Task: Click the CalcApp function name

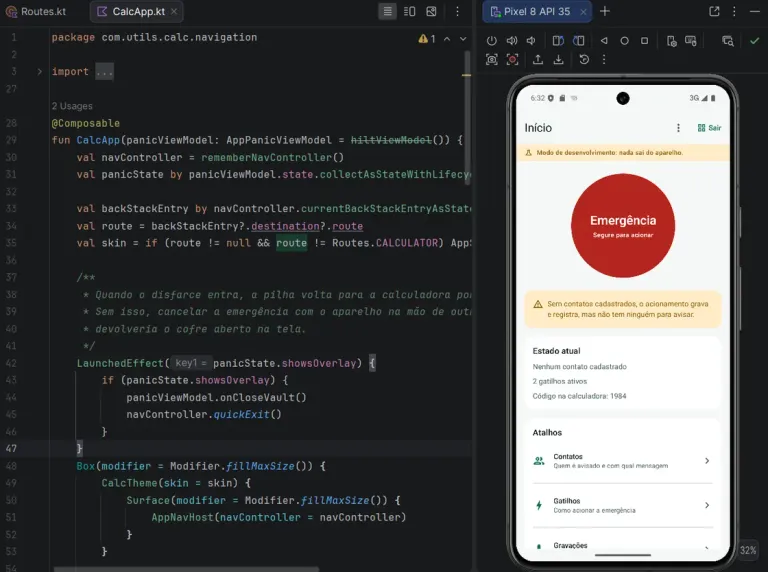Action: pyautogui.click(x=98, y=140)
